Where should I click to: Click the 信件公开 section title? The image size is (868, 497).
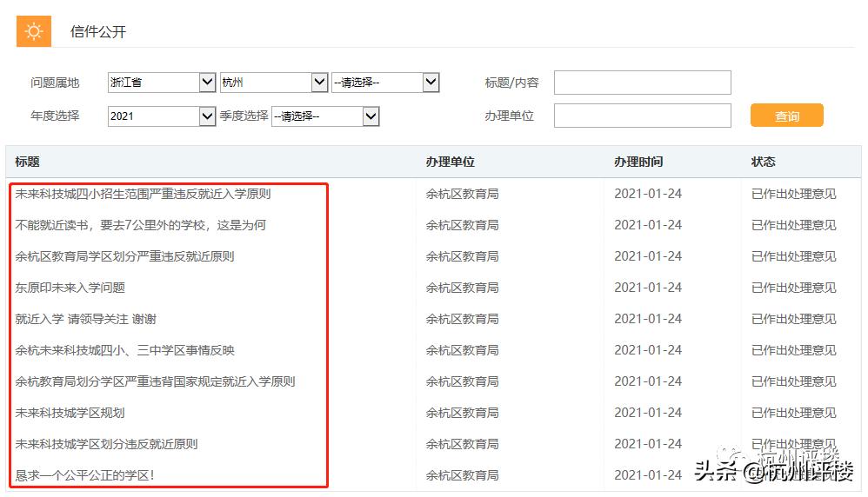98,31
